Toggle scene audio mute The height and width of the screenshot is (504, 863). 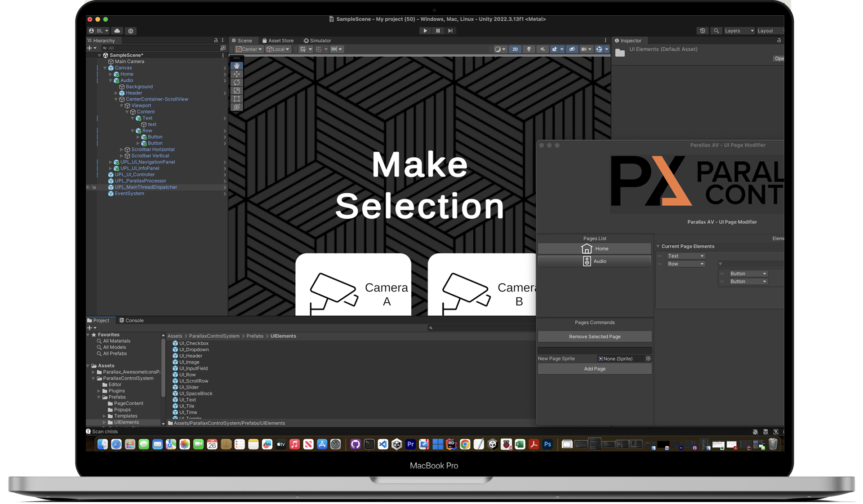click(x=543, y=49)
